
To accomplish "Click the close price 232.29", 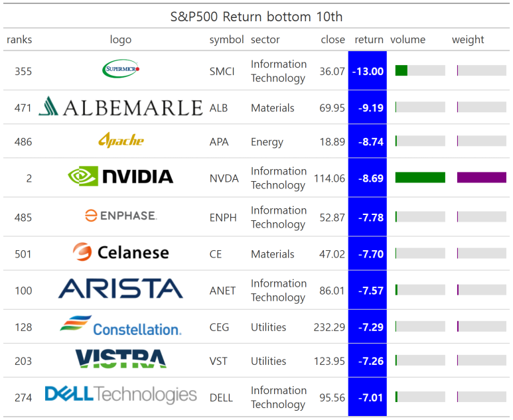I will point(329,327).
